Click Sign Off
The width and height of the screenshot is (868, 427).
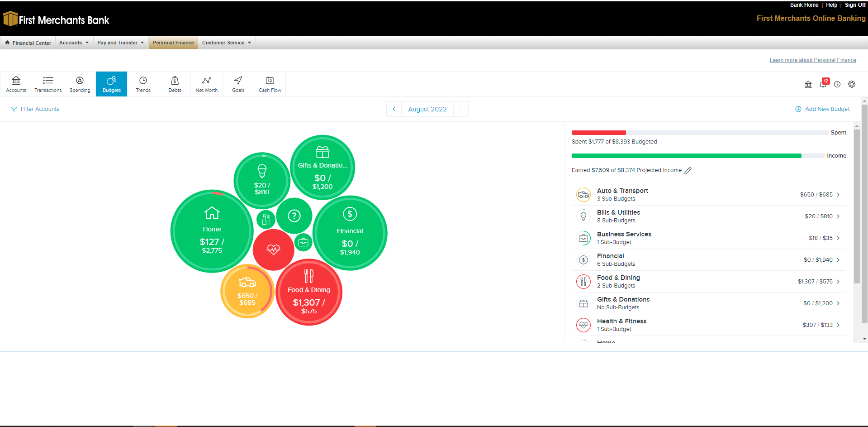coord(855,5)
